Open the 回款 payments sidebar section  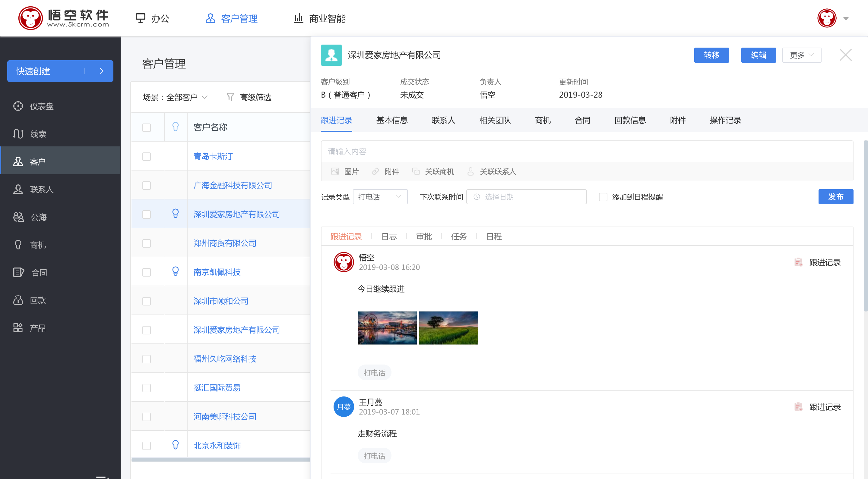click(38, 300)
